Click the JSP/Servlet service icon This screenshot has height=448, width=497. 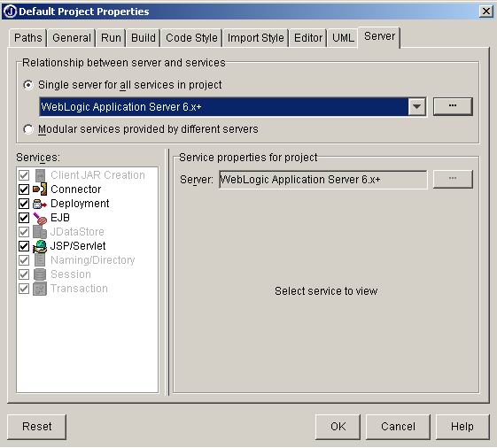click(40, 246)
